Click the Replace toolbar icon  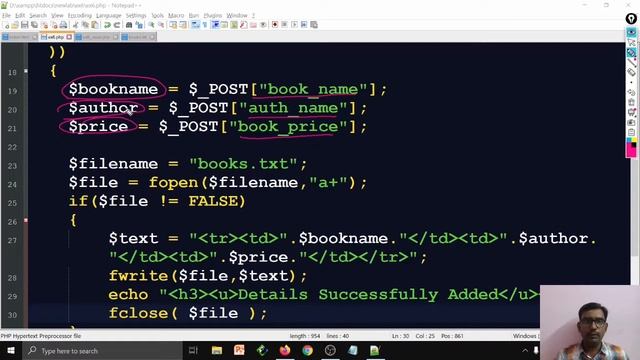pyautogui.click(x=139, y=25)
